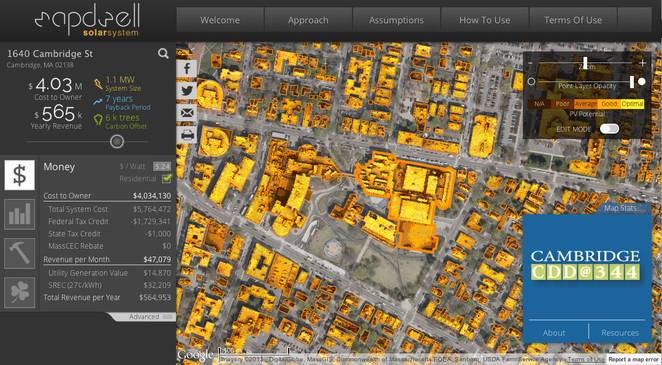The height and width of the screenshot is (365, 662).
Task: Expand the Advanced options tab
Action: [x=144, y=316]
